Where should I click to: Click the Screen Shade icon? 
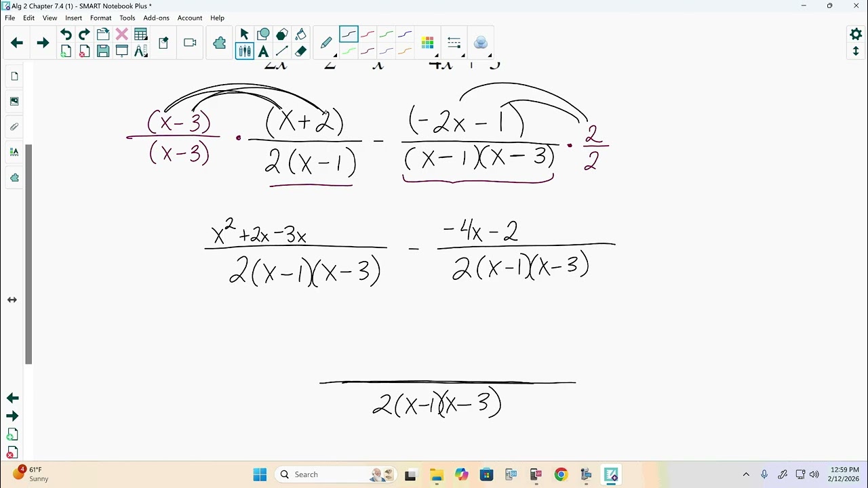point(122,51)
